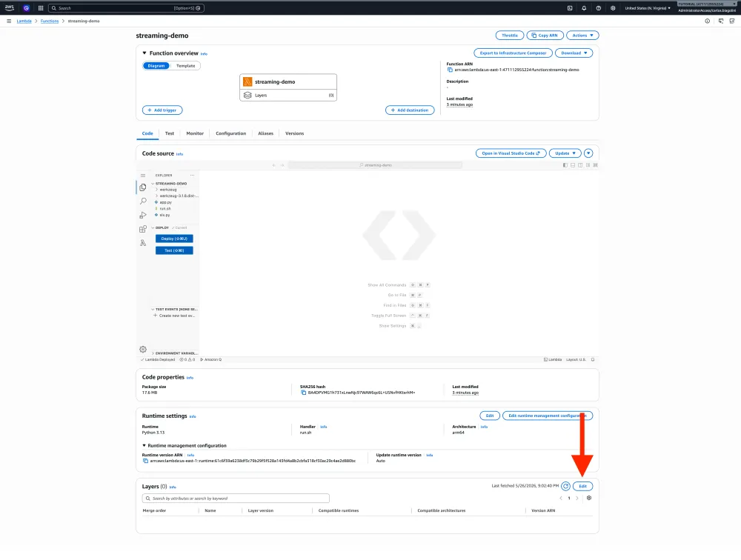Toggle the left navigation hamburger menu
The image size is (741, 560).
pyautogui.click(x=8, y=21)
